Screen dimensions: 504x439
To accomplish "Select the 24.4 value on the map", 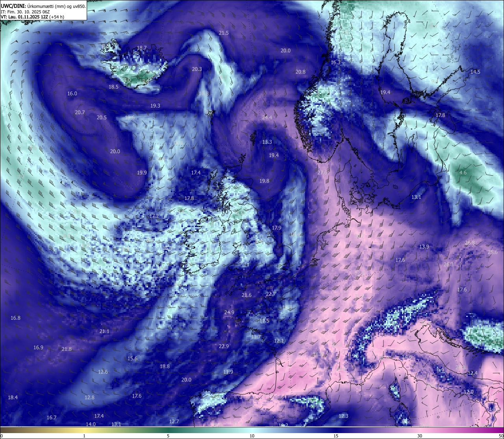I will coord(267,118).
